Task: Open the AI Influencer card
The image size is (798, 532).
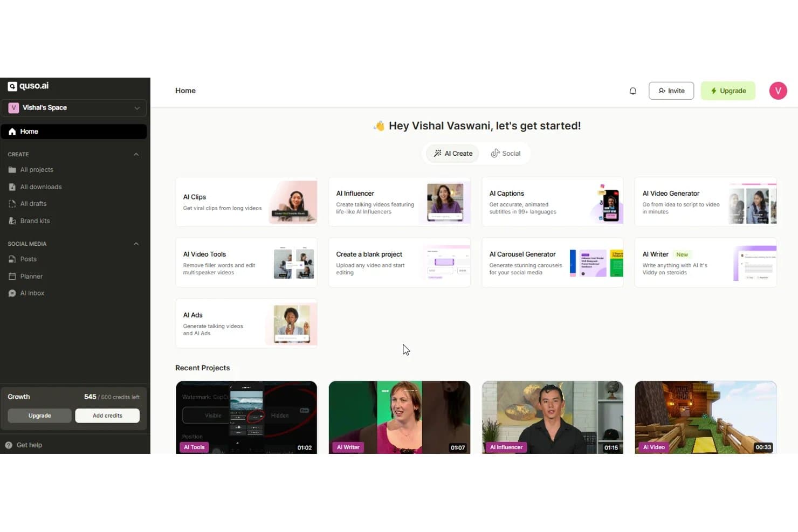Action: (x=400, y=202)
